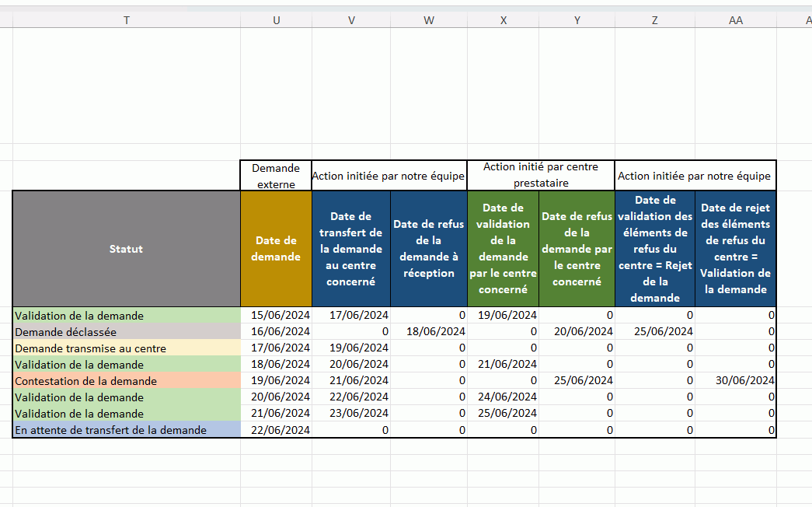
Task: Click the Contestation de la demande cell
Action: (x=126, y=381)
